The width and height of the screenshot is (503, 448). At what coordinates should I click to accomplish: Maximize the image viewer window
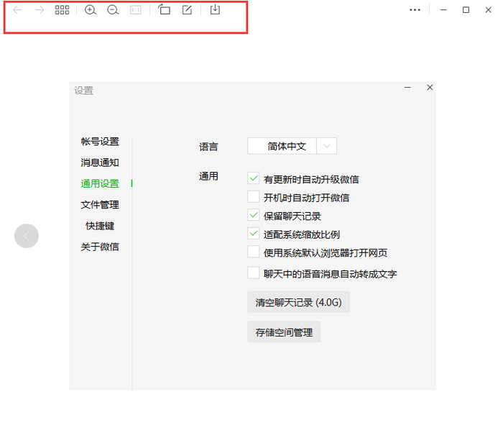pyautogui.click(x=466, y=10)
